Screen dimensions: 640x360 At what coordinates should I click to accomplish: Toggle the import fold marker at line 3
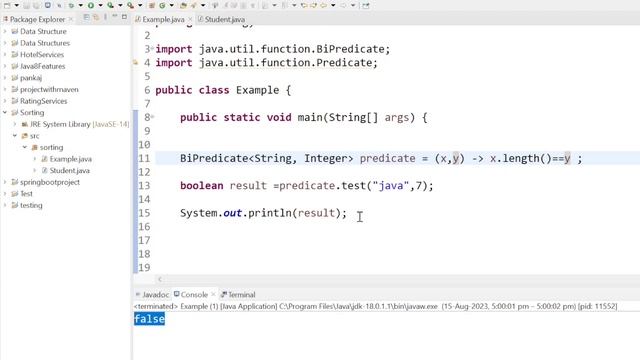click(152, 49)
